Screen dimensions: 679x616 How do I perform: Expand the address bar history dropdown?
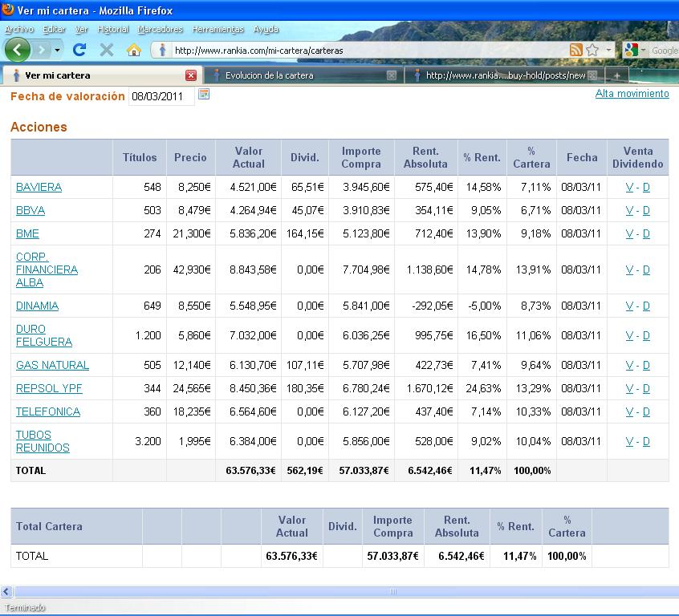[608, 50]
